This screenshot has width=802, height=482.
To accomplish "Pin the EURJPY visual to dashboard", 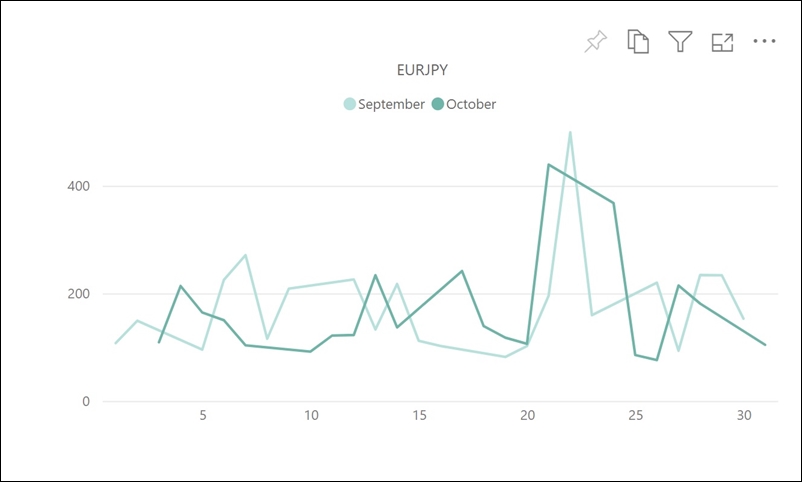I will pos(595,41).
